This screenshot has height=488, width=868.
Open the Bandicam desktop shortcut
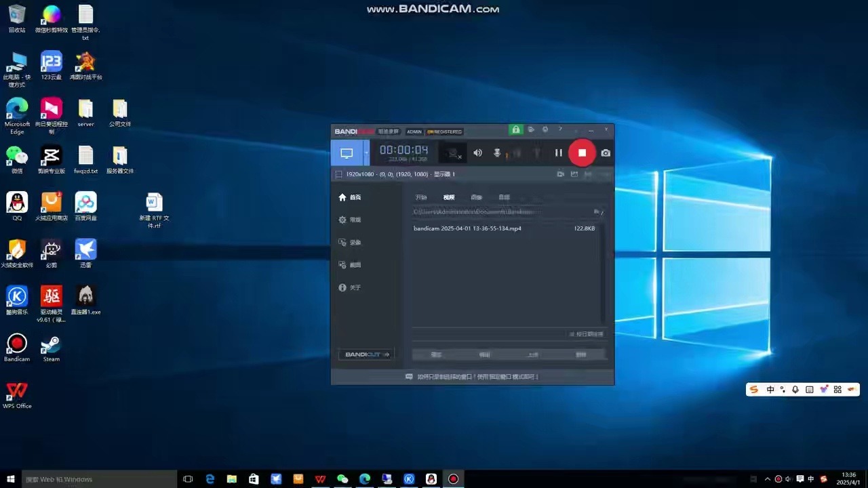pos(17,347)
